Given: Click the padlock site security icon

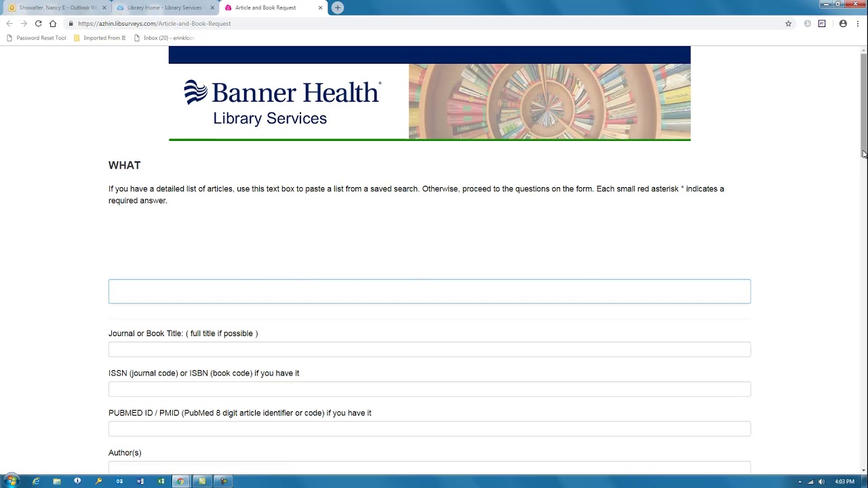Looking at the screenshot, I should click(71, 24).
